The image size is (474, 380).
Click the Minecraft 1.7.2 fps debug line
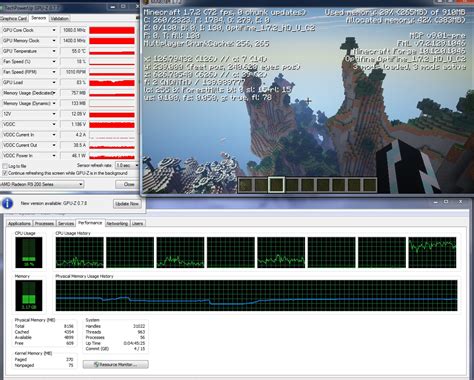(x=224, y=12)
